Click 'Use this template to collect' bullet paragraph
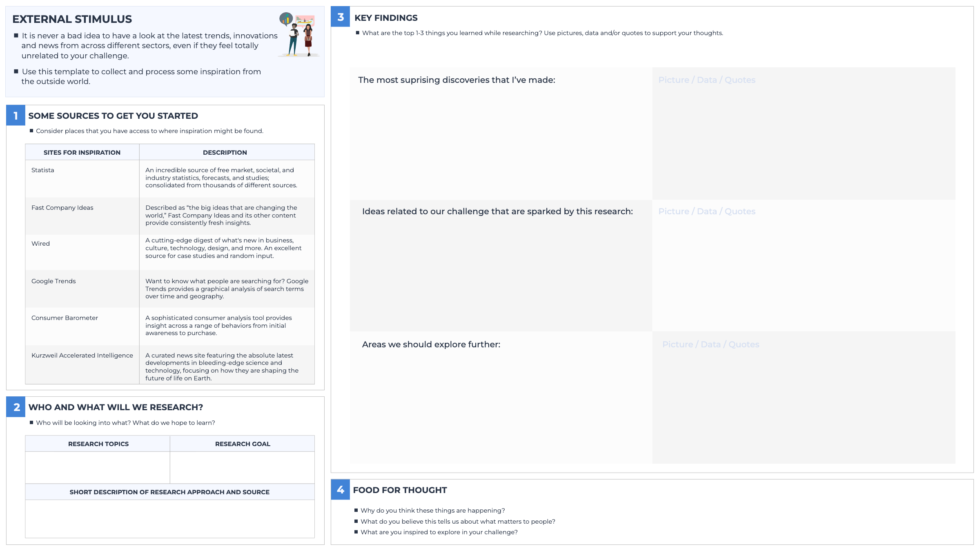The image size is (980, 551). (141, 76)
